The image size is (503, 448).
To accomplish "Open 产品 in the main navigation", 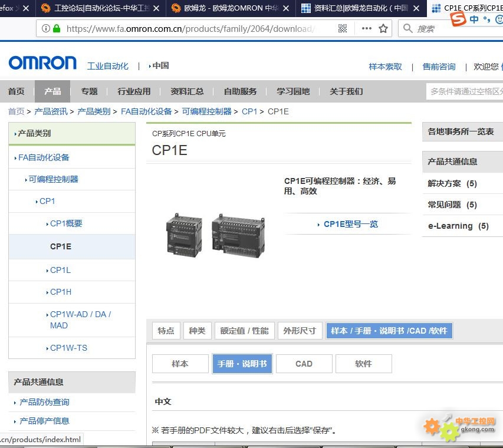I will click(x=52, y=91).
